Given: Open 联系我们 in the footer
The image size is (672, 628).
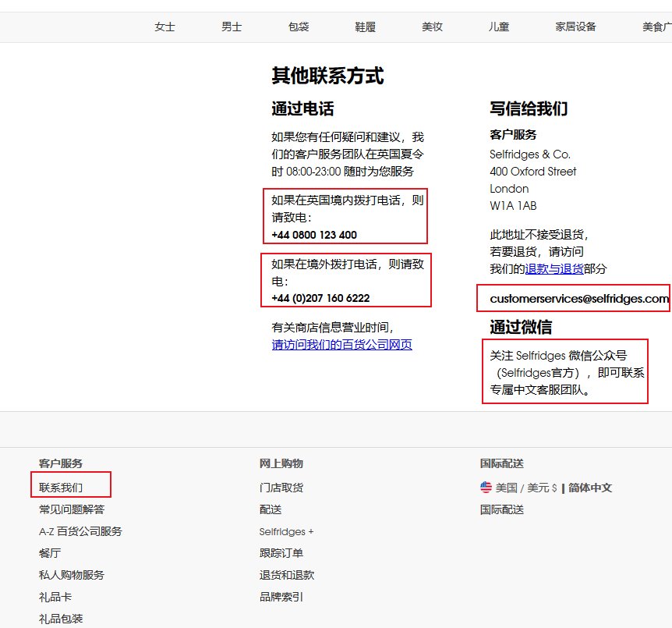Looking at the screenshot, I should (x=61, y=488).
